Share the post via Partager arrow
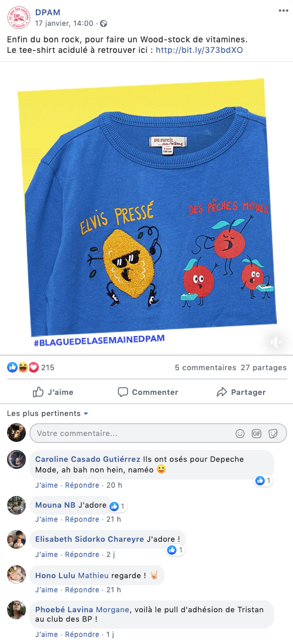 point(241,393)
